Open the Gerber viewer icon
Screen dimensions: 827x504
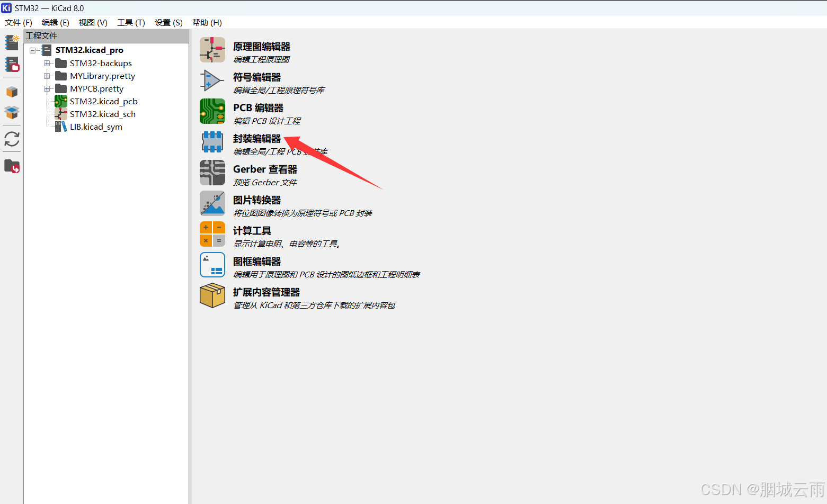pos(212,173)
